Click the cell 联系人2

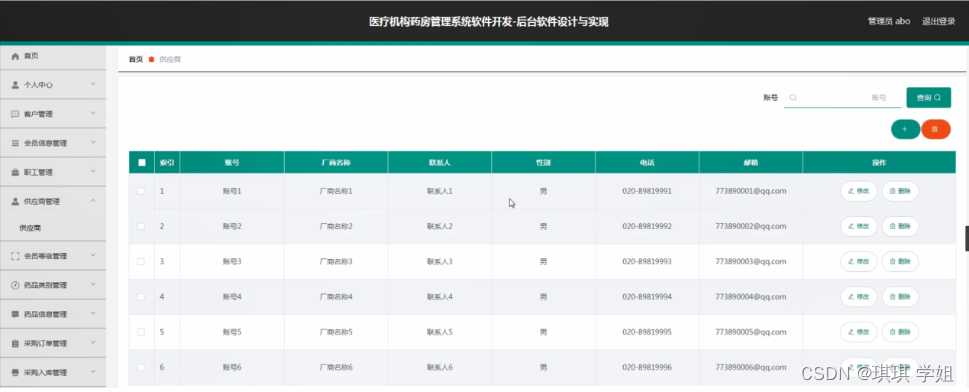coord(439,226)
